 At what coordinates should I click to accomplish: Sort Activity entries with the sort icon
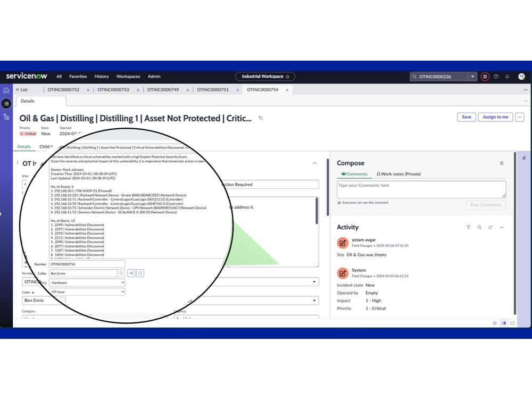pyautogui.click(x=491, y=227)
